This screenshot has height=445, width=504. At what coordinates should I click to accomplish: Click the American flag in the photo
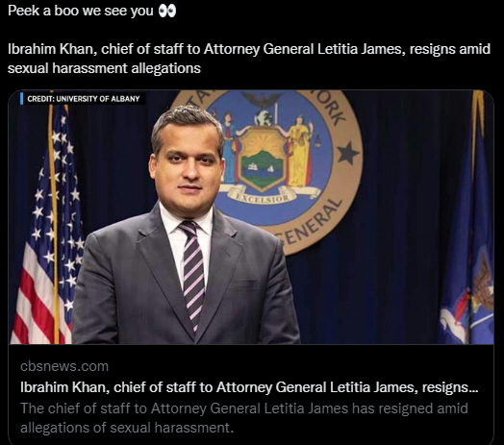pyautogui.click(x=46, y=225)
